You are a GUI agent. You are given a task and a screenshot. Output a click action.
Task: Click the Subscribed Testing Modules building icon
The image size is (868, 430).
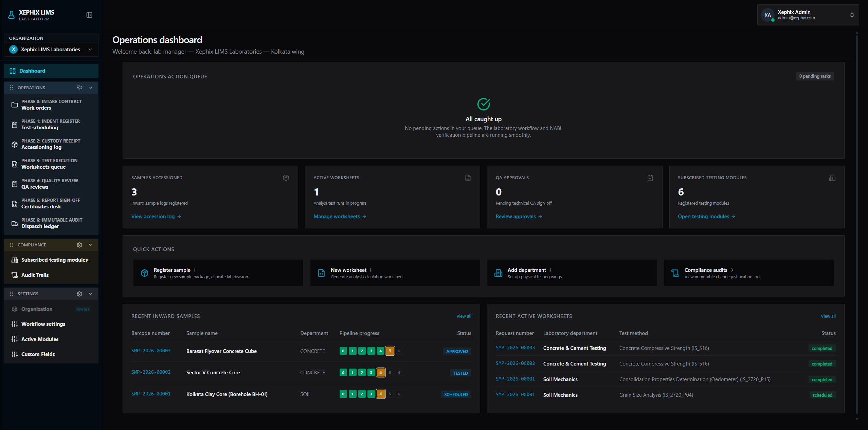pos(832,178)
